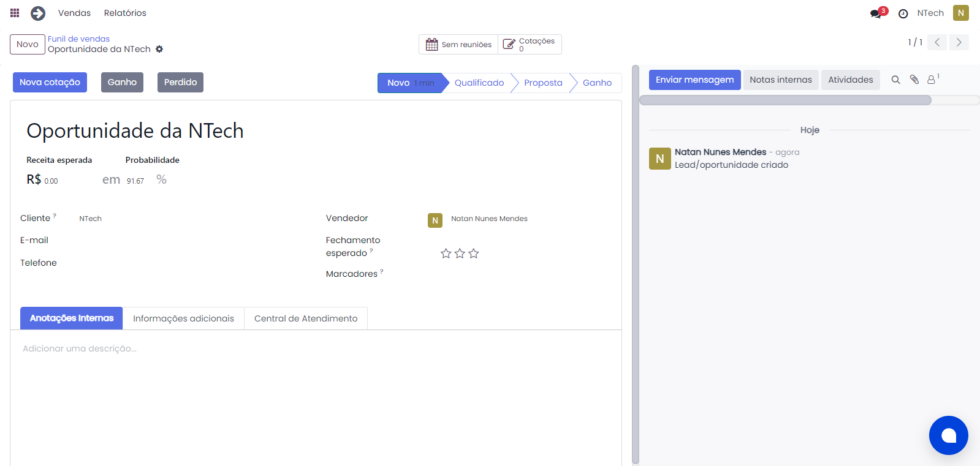Move the stage to Proposta
Viewport: 980px width, 466px height.
tap(543, 83)
